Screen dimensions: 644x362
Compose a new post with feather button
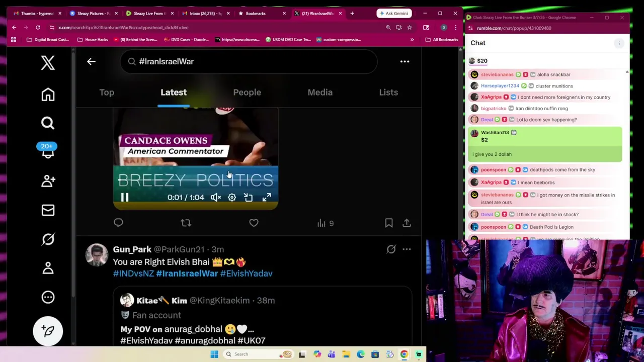click(x=48, y=331)
